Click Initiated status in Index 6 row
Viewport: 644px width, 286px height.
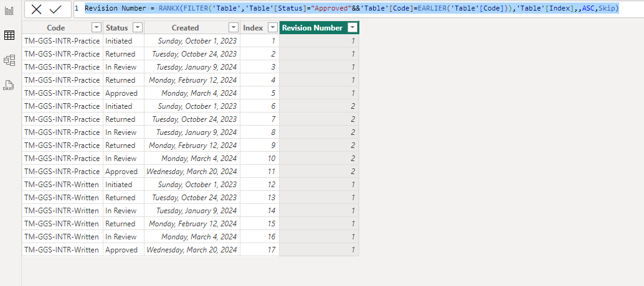(123, 106)
